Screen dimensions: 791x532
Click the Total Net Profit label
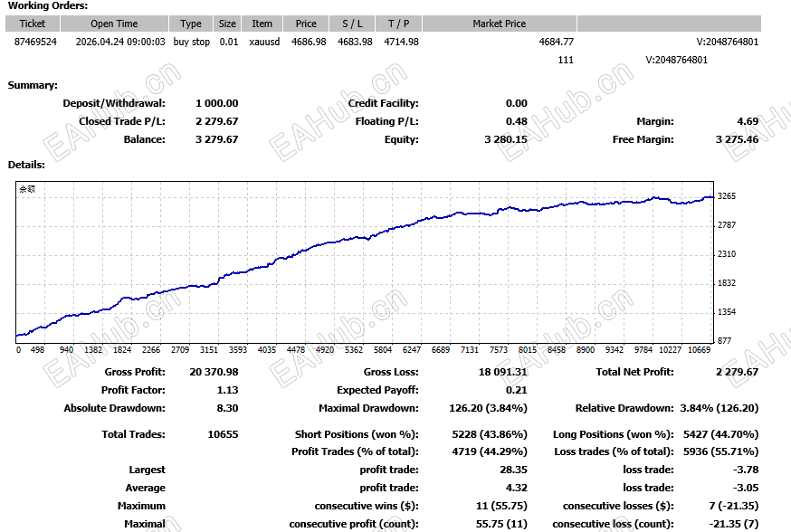coord(634,372)
